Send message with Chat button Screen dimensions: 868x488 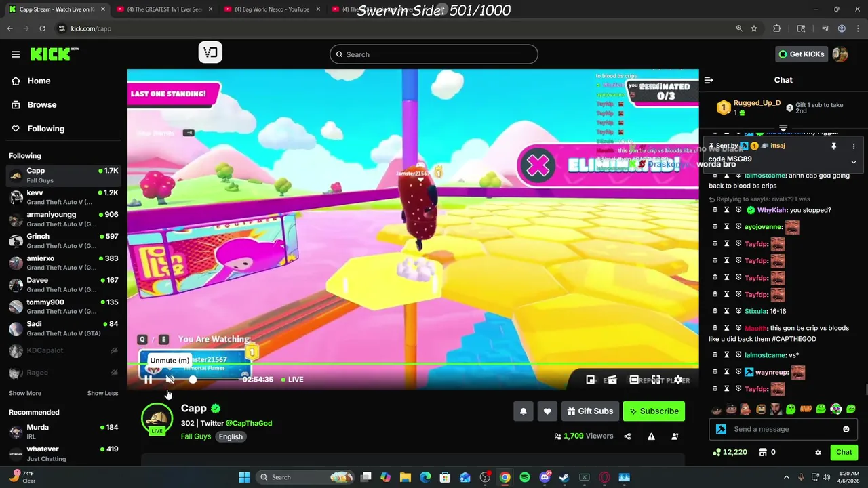tap(844, 452)
